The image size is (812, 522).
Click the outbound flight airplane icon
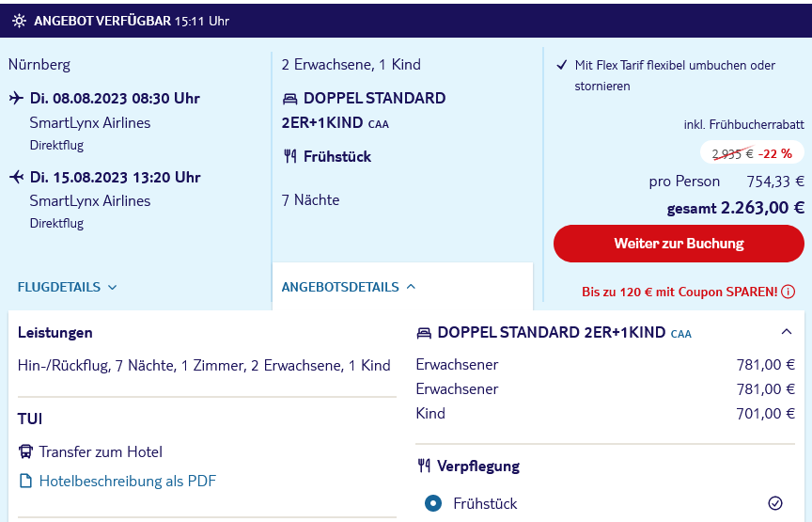(16, 98)
